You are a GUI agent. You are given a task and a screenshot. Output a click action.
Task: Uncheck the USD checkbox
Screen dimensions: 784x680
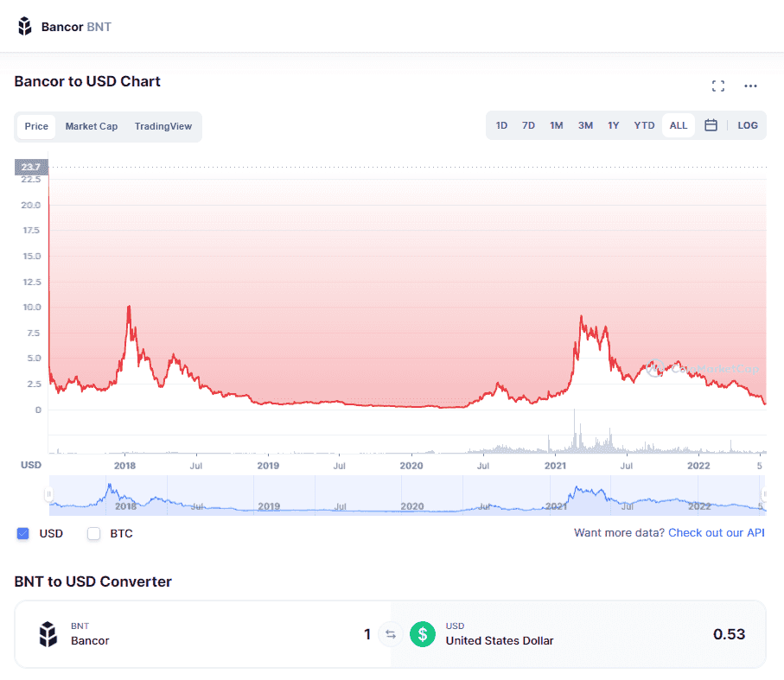click(x=22, y=533)
